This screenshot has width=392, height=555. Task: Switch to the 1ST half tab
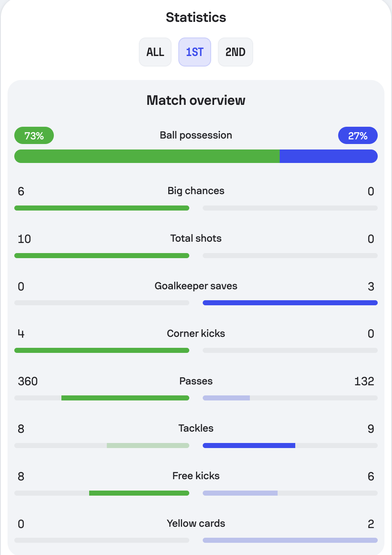click(x=195, y=52)
